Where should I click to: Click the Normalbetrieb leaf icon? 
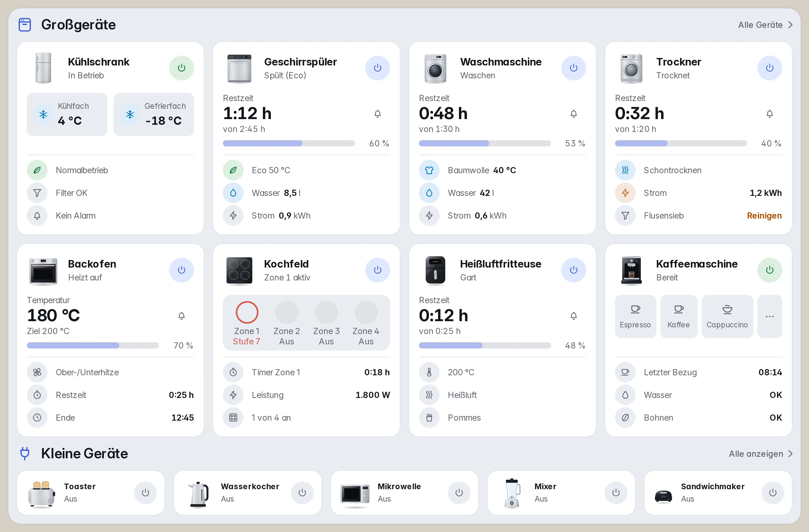(x=37, y=170)
